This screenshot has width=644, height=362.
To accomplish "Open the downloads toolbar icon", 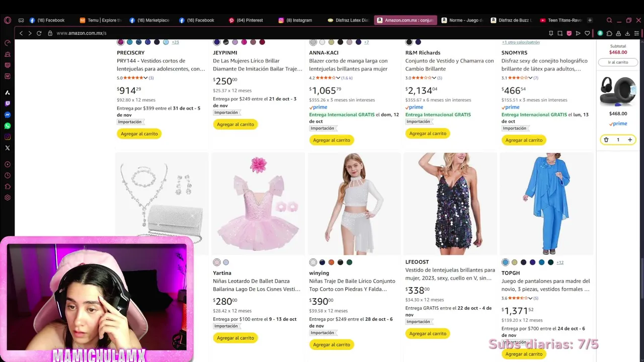I will [627, 33].
